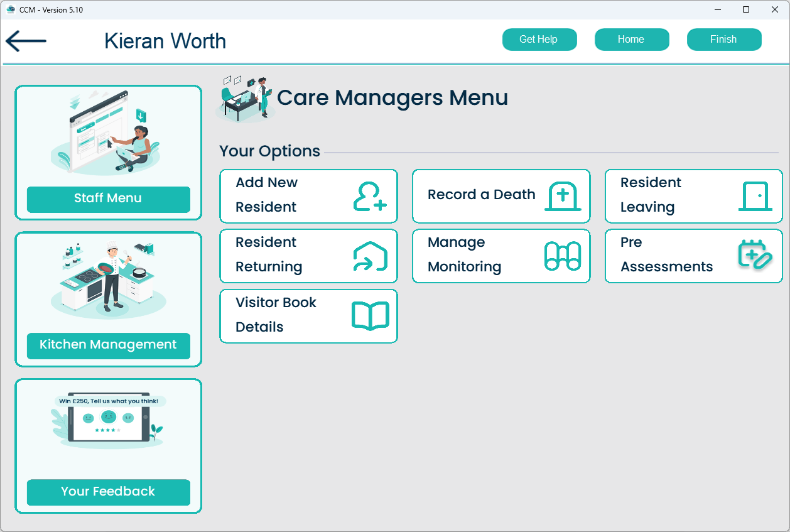Click the calendar-pencil icon on Pre Assessments

(755, 254)
